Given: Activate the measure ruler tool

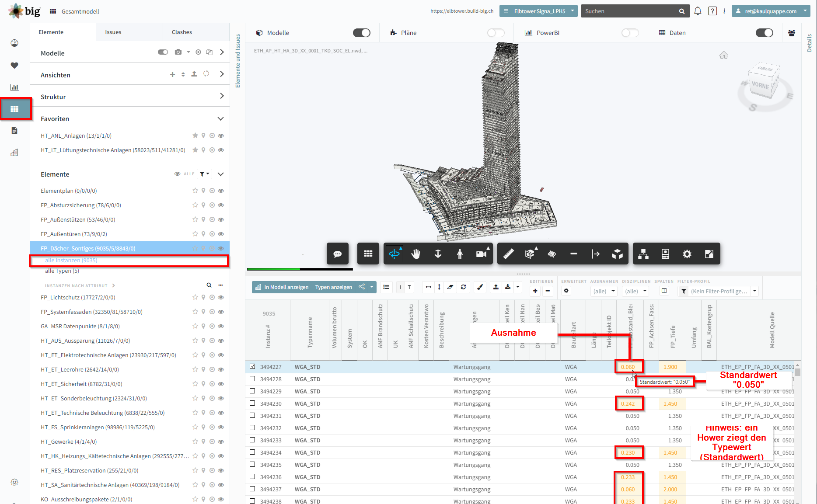Looking at the screenshot, I should tap(508, 254).
